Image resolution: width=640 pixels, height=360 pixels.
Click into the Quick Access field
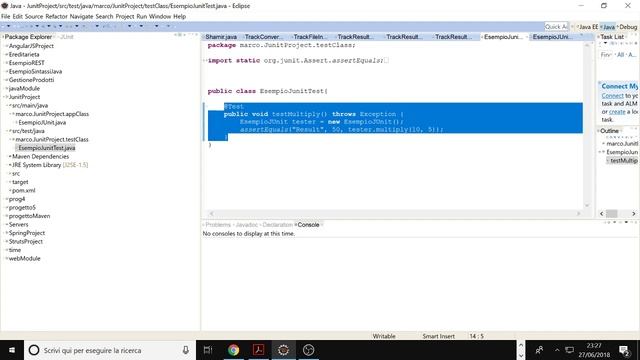(x=556, y=27)
